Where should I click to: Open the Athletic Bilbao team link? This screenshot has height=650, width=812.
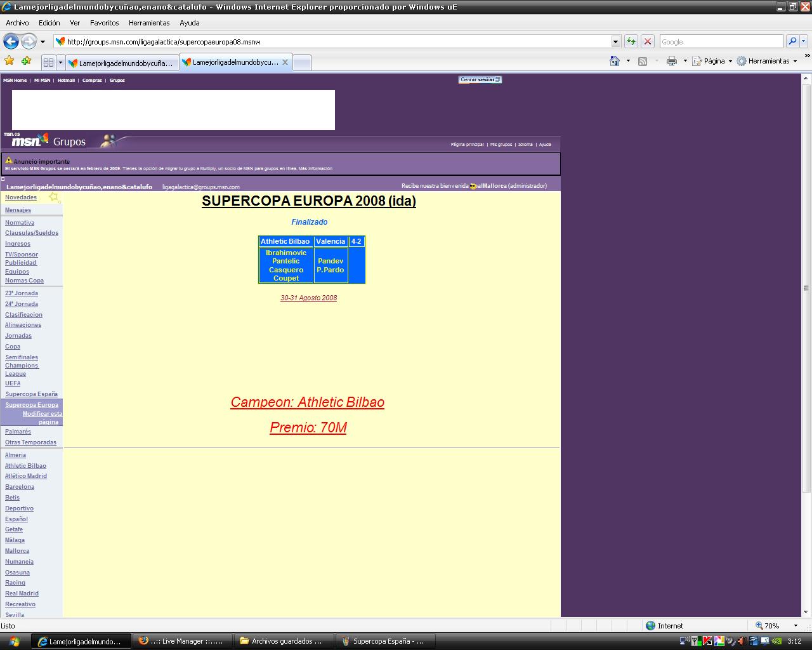(x=25, y=466)
